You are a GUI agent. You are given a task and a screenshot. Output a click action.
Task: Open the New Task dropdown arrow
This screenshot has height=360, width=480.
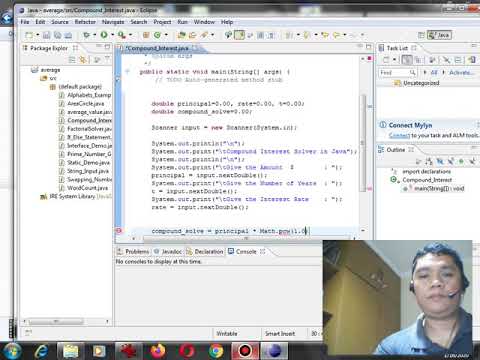pyautogui.click(x=394, y=60)
